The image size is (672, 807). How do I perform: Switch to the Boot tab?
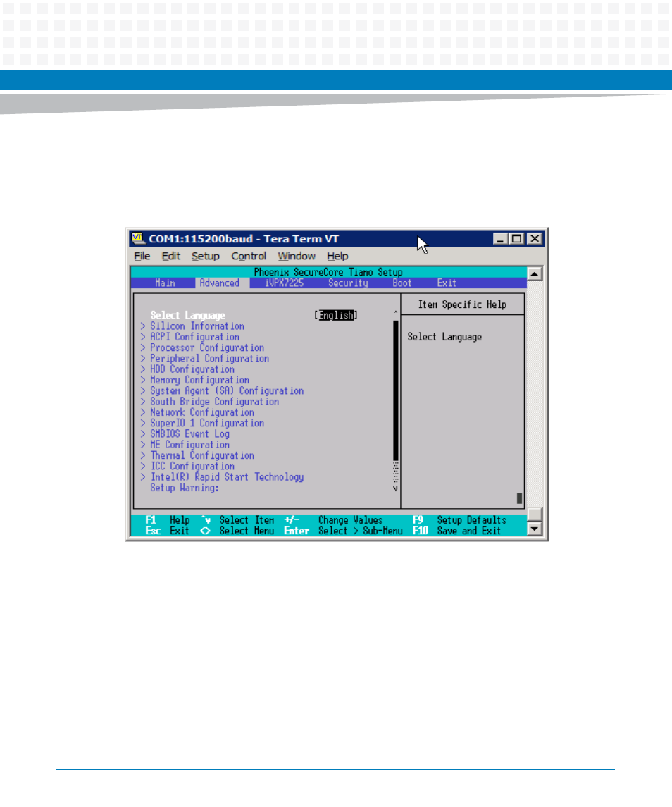(402, 283)
